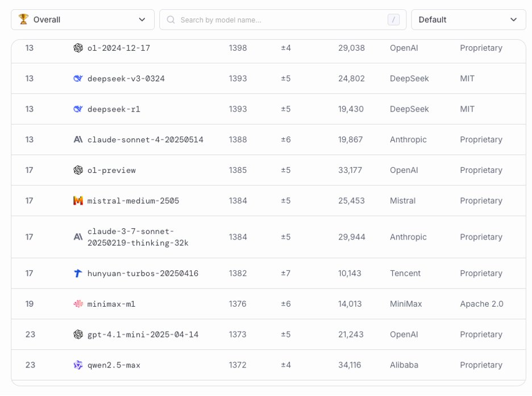The image size is (532, 396).
Task: Click the Qwen icon beside qwen2.5-max
Action: pos(78,365)
